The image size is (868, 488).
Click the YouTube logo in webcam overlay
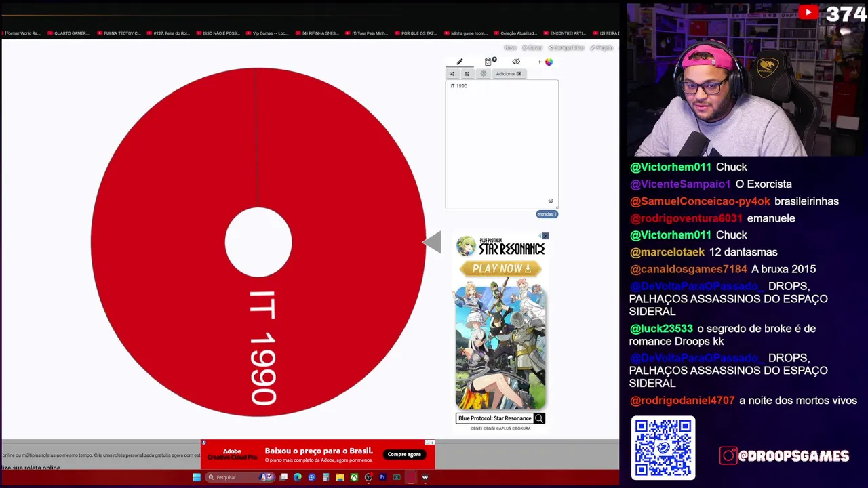click(x=808, y=12)
